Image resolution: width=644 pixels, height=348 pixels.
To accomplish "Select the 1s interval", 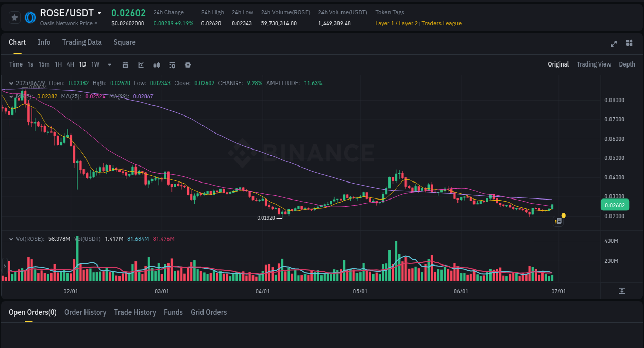I will click(x=30, y=64).
